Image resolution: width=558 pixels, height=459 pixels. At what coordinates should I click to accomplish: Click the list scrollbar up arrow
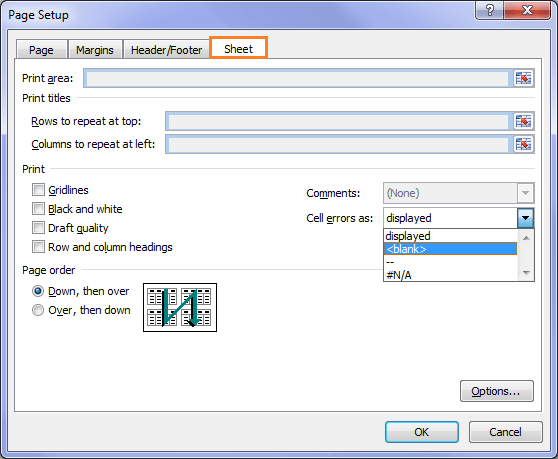click(526, 238)
